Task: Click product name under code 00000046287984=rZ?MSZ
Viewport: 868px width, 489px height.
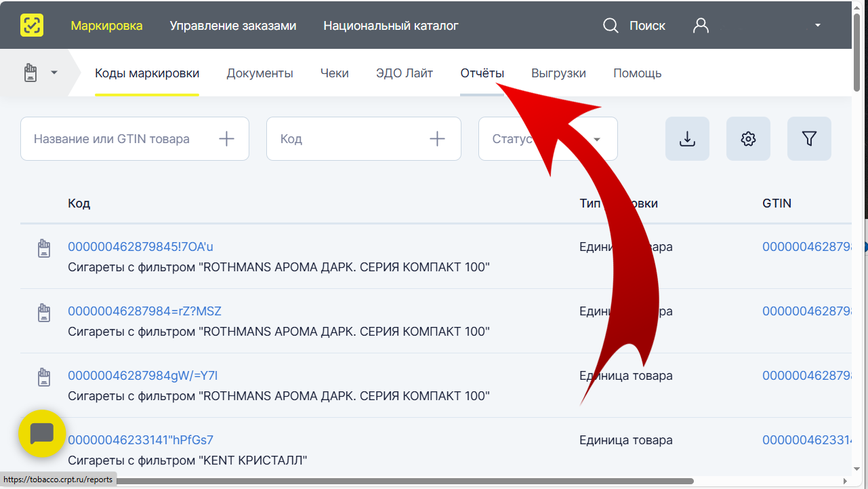Action: point(278,332)
